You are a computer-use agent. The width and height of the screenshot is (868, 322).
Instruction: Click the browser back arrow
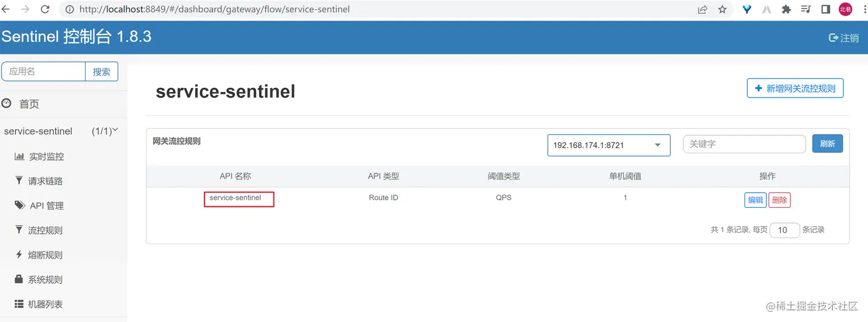tap(6, 9)
